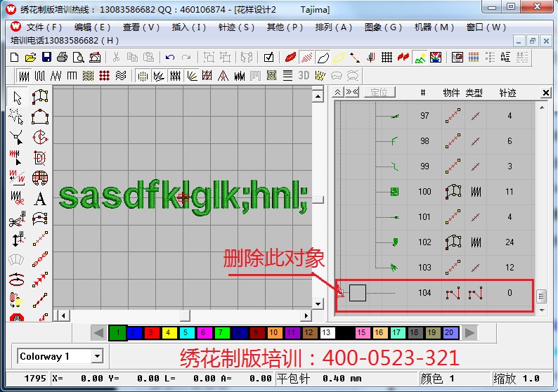Select object row 100 in the list
The height and width of the screenshot is (392, 558).
pos(424,191)
